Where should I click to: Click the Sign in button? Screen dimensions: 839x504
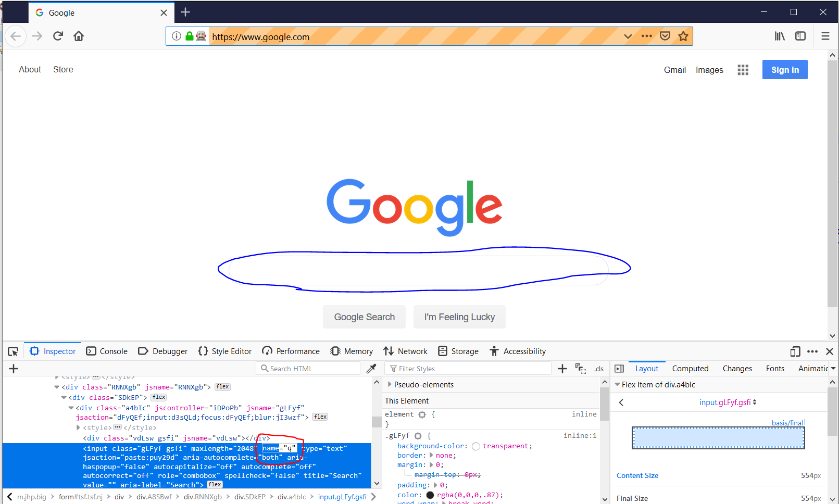tap(784, 69)
